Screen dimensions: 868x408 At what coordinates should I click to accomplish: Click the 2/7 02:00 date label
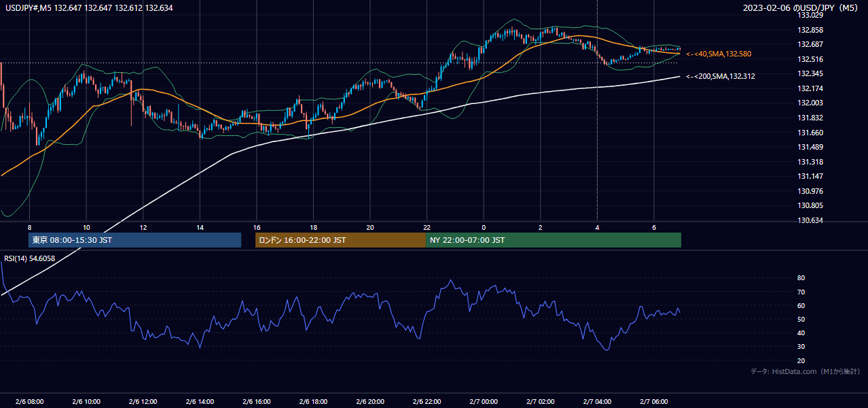pos(540,402)
